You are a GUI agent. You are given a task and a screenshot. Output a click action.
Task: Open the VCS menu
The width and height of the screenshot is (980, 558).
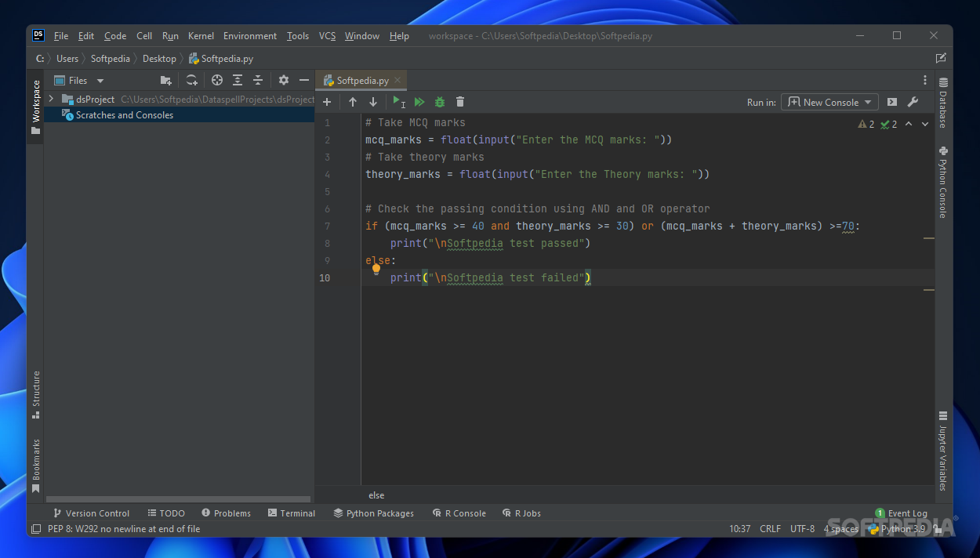[x=327, y=36]
